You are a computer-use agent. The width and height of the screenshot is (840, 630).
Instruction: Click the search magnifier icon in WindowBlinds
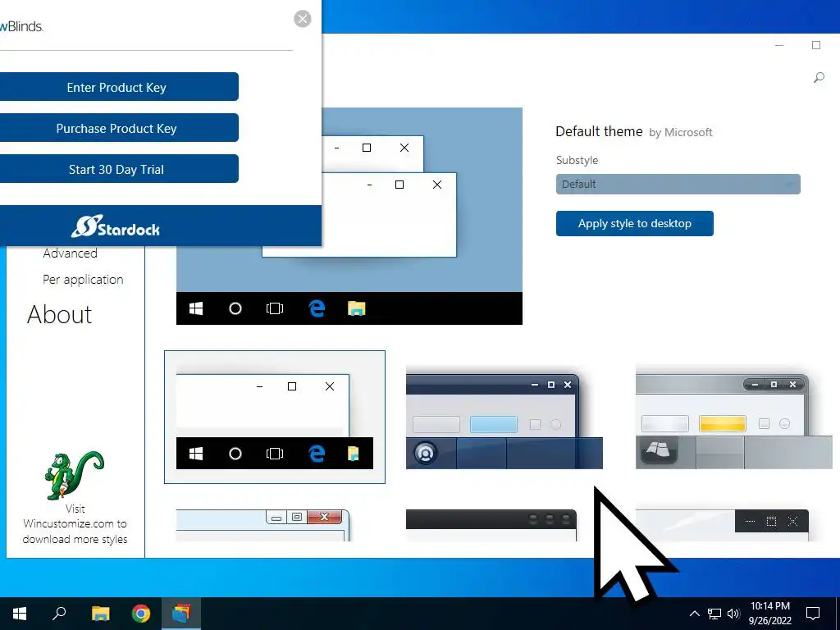(819, 78)
